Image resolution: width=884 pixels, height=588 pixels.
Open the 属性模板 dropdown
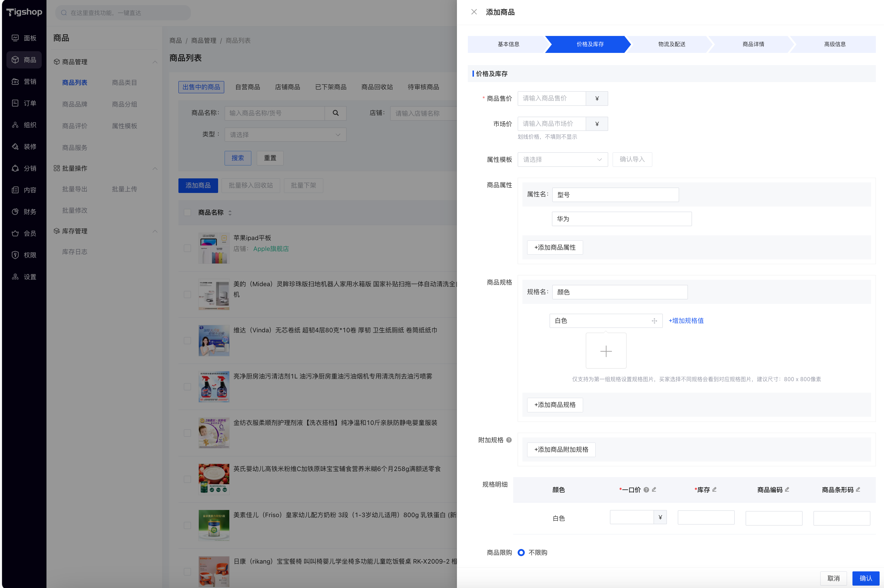(x=562, y=160)
